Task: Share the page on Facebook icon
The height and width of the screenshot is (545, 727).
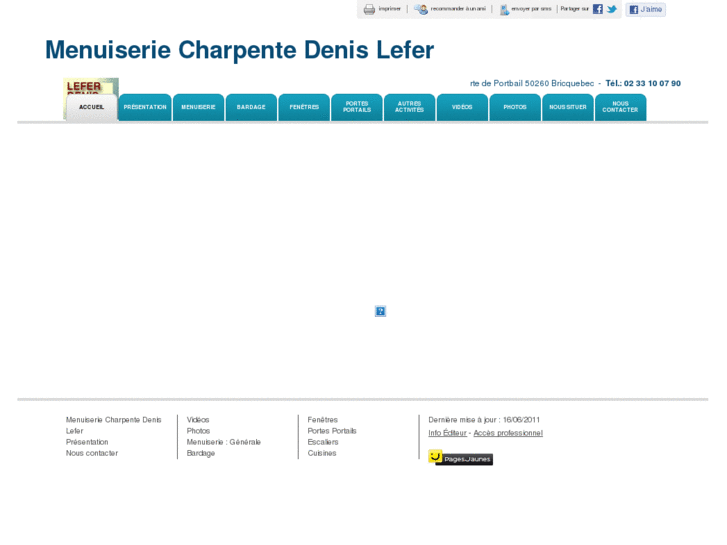Action: click(598, 9)
